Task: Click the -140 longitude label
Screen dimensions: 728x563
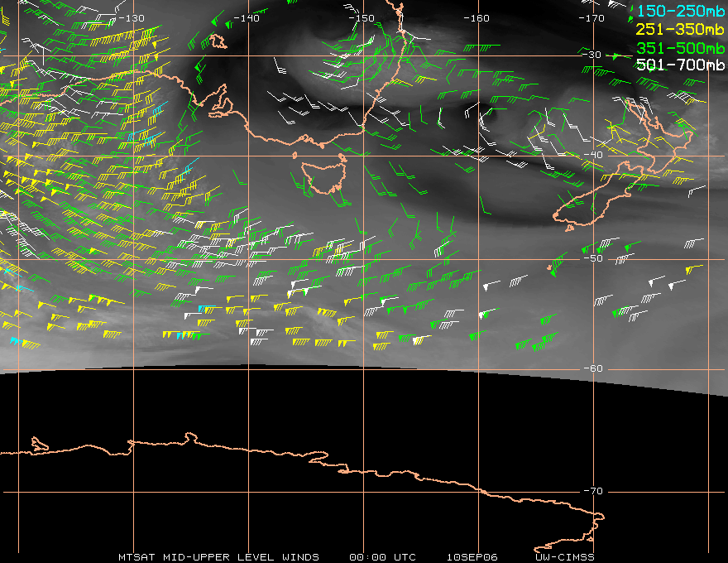Action: click(247, 18)
